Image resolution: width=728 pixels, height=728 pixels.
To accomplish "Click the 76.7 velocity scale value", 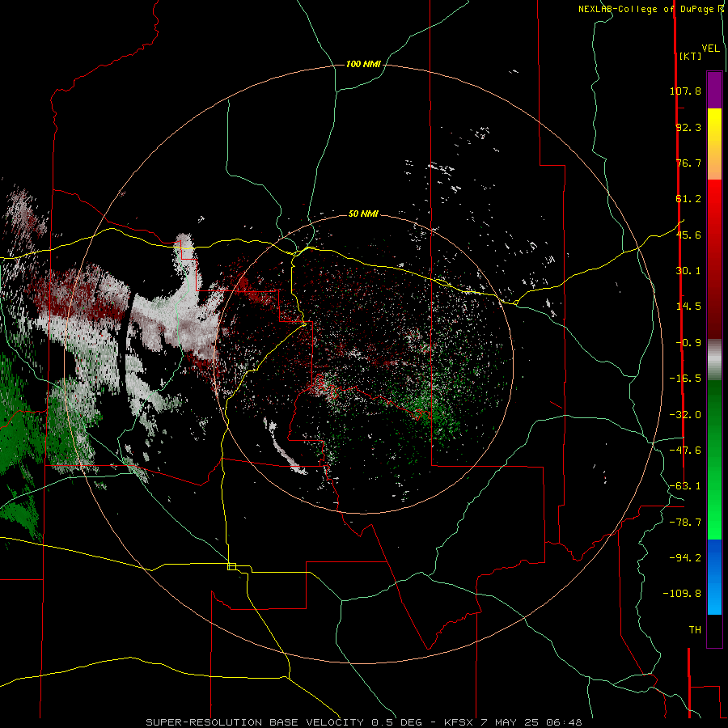I will pos(688,163).
